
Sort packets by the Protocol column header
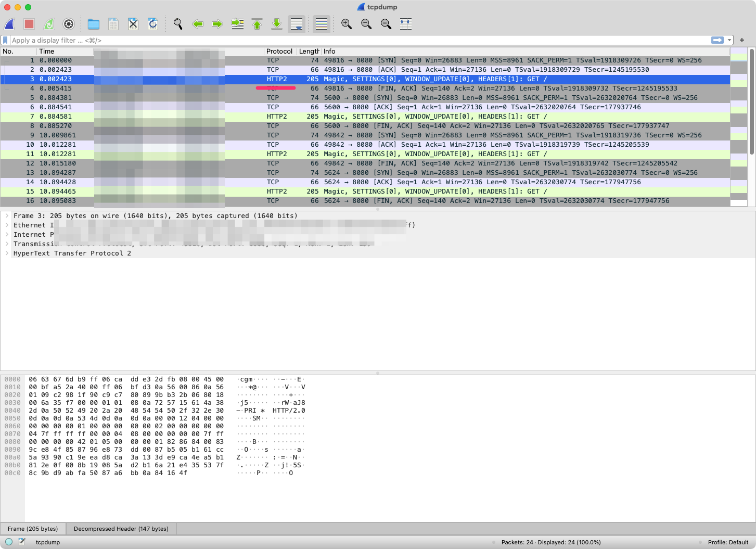[x=280, y=52]
